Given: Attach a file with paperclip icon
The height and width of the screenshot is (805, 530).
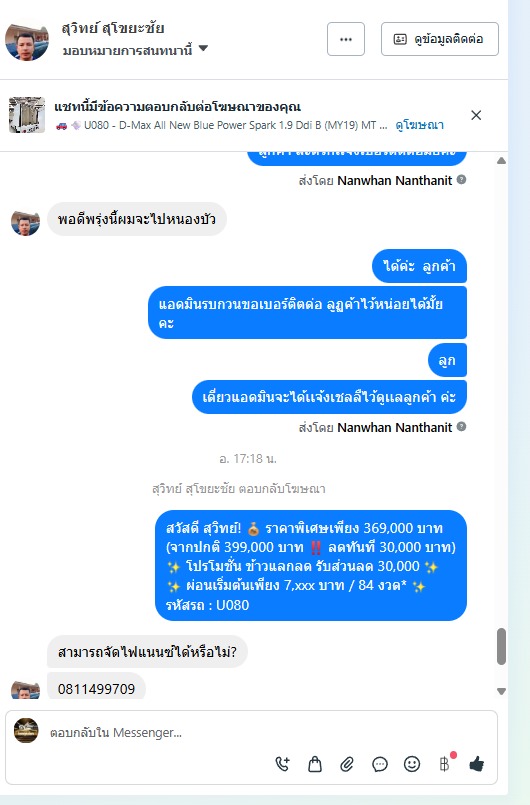Looking at the screenshot, I should pyautogui.click(x=347, y=764).
